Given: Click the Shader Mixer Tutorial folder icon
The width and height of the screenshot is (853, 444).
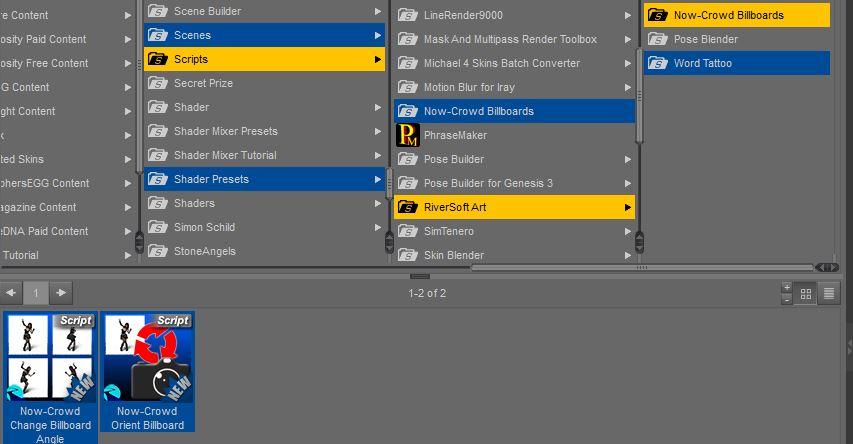Looking at the screenshot, I should [158, 155].
